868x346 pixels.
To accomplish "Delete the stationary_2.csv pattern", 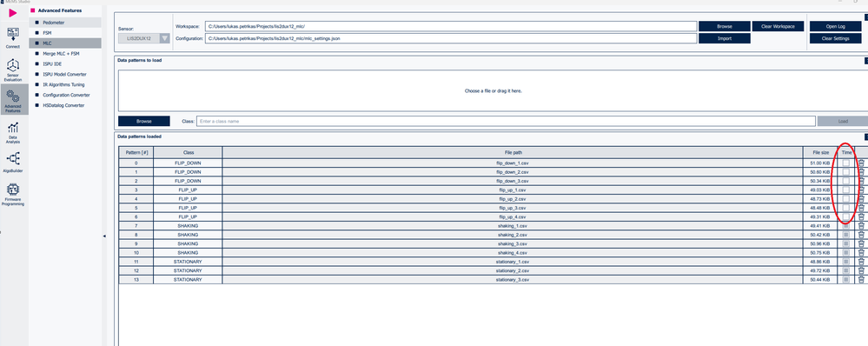I will pos(861,270).
